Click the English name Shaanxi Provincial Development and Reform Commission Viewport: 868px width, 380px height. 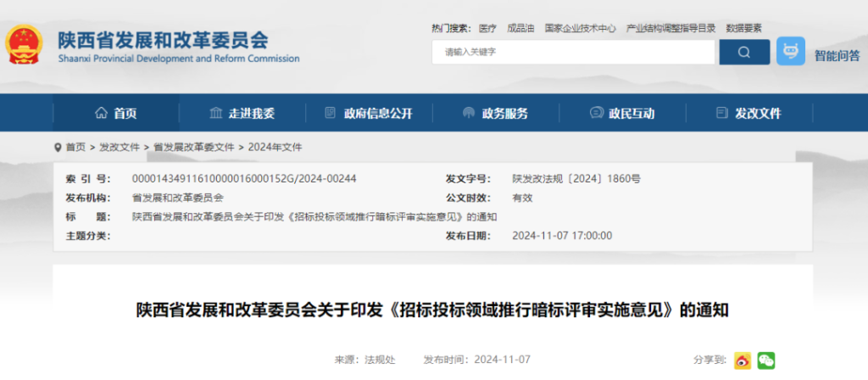pos(179,59)
